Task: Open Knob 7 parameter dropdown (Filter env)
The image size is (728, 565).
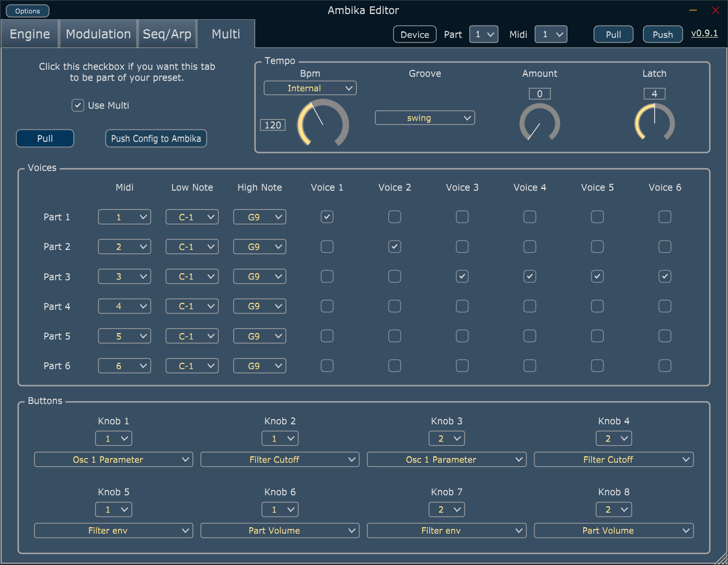Action: (447, 531)
